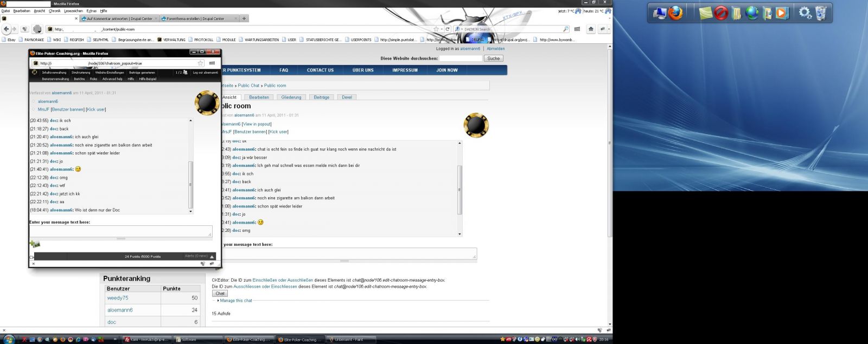Open the Chronik menu
This screenshot has width=868, height=344.
(x=55, y=11)
